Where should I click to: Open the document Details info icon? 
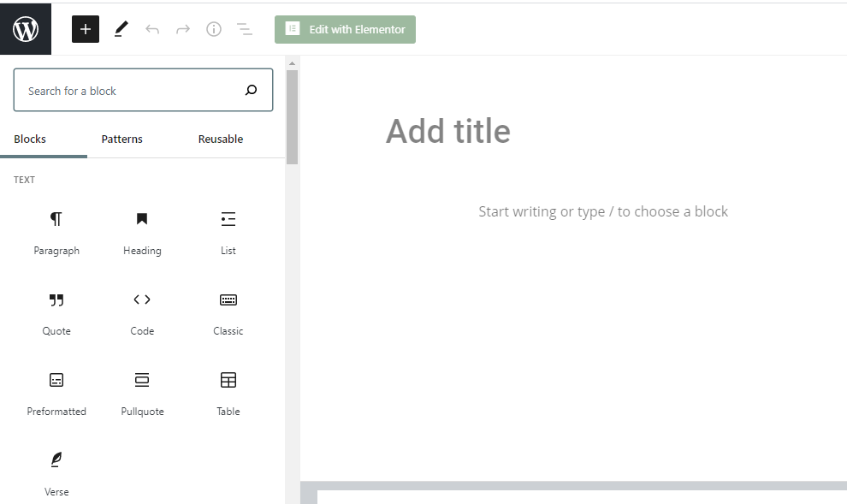(x=214, y=29)
